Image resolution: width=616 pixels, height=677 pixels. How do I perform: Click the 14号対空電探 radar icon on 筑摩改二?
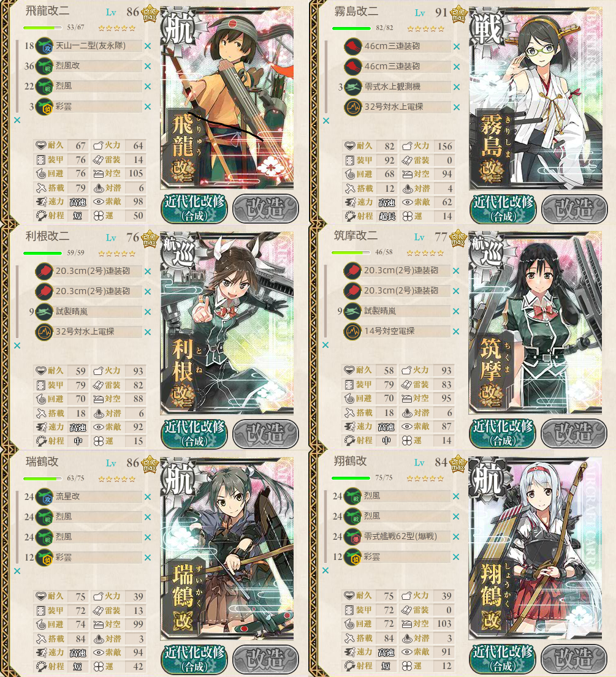click(352, 331)
